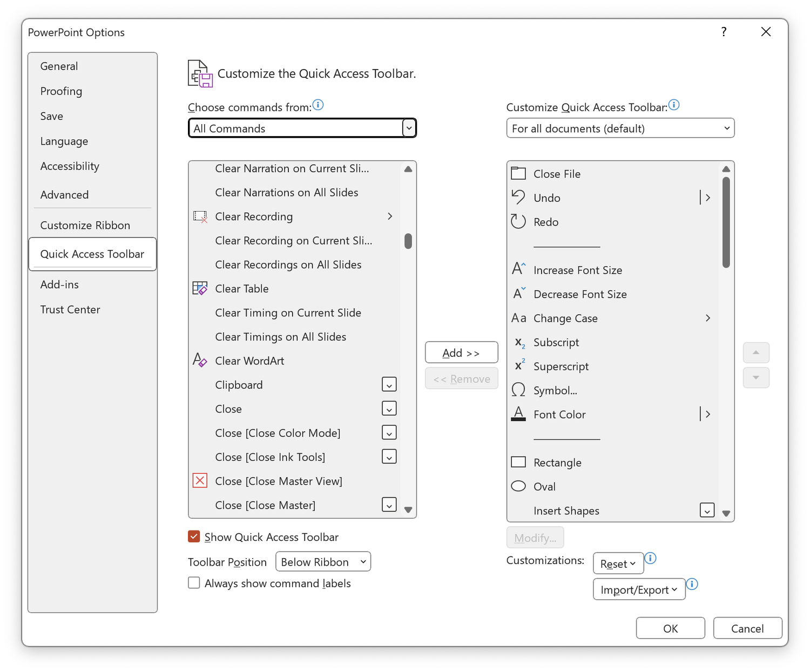Open the Import/Export menu
The width and height of the screenshot is (810, 672).
click(x=638, y=589)
